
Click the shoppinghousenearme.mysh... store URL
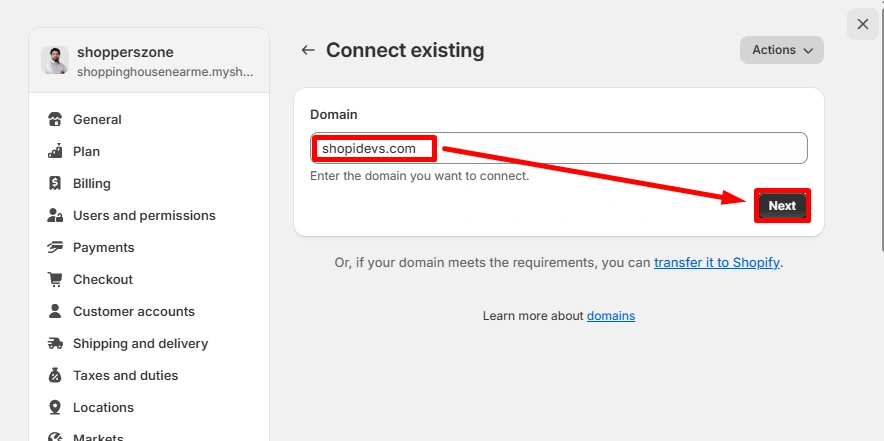[165, 72]
